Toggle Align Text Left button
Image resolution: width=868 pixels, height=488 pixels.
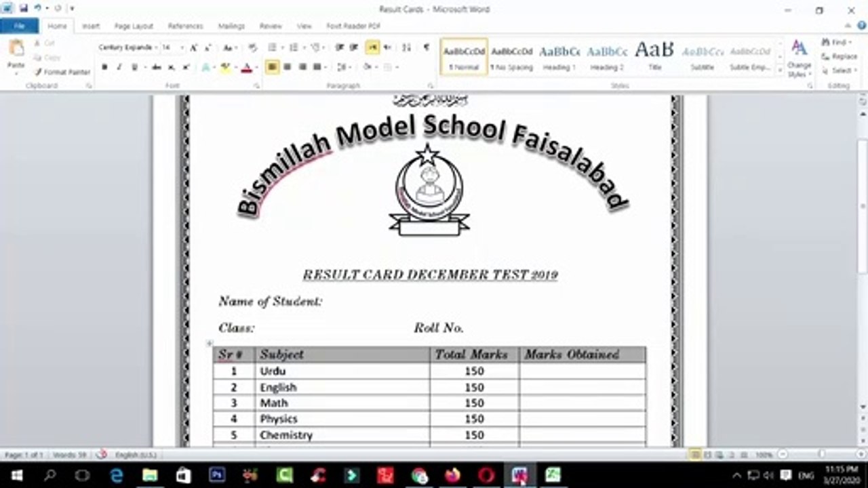point(272,67)
